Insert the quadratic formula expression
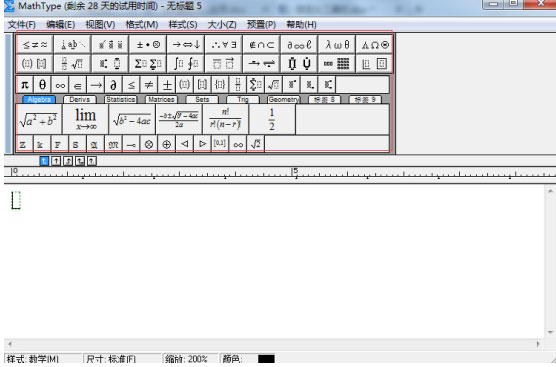The width and height of the screenshot is (556, 367). pos(179,119)
